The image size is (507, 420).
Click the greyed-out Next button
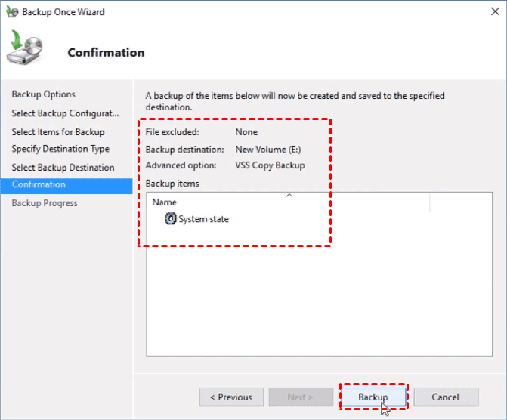click(x=301, y=397)
